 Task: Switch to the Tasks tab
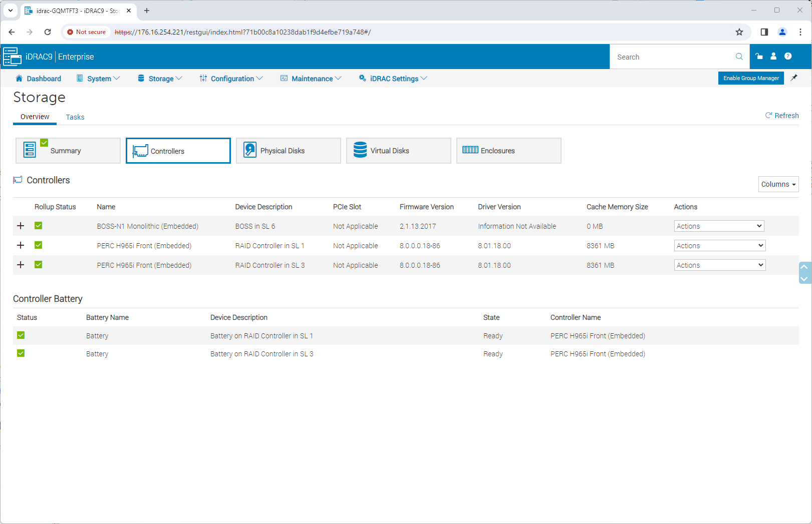[x=75, y=117]
